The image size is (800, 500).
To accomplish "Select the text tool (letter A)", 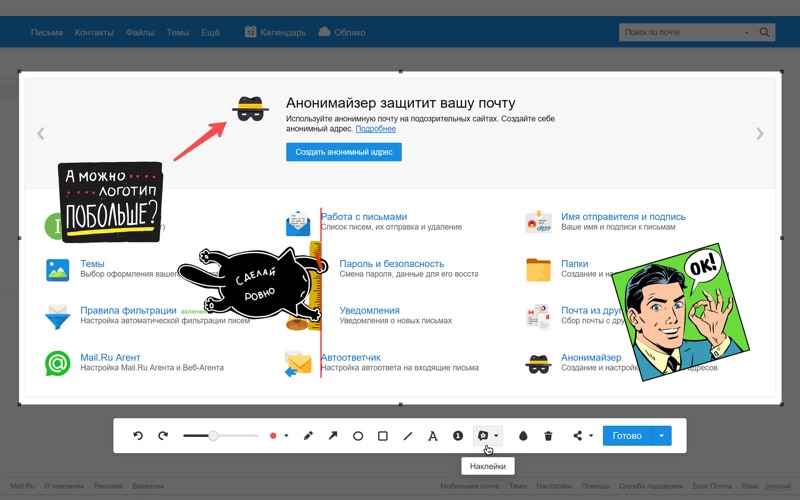I will click(x=433, y=436).
